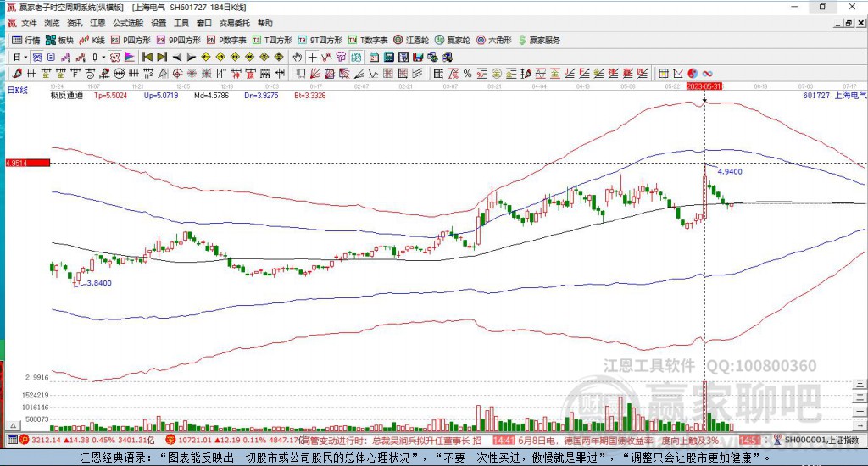Viewport: 868px width, 466px height.
Task: Open the 设置 menu
Action: coord(159,23)
